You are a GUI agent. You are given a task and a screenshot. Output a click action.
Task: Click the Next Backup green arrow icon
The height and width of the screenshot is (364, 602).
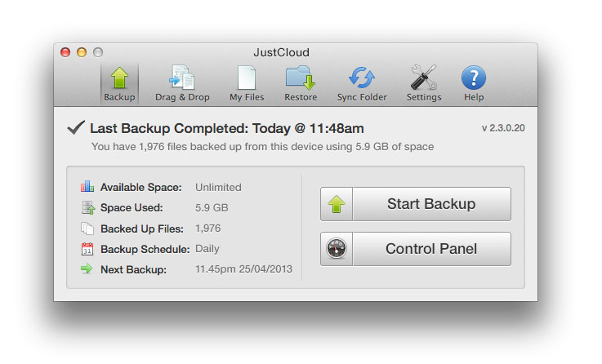tap(87, 269)
